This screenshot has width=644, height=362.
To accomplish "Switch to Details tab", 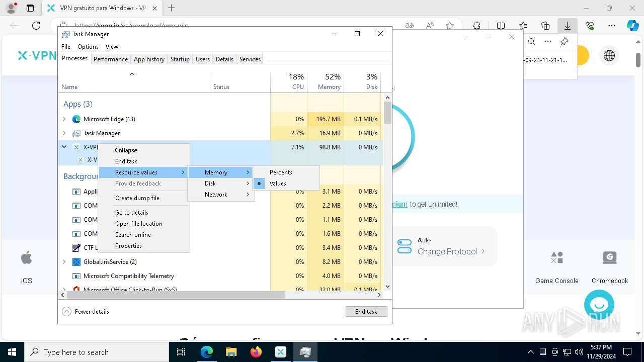I will pos(224,59).
